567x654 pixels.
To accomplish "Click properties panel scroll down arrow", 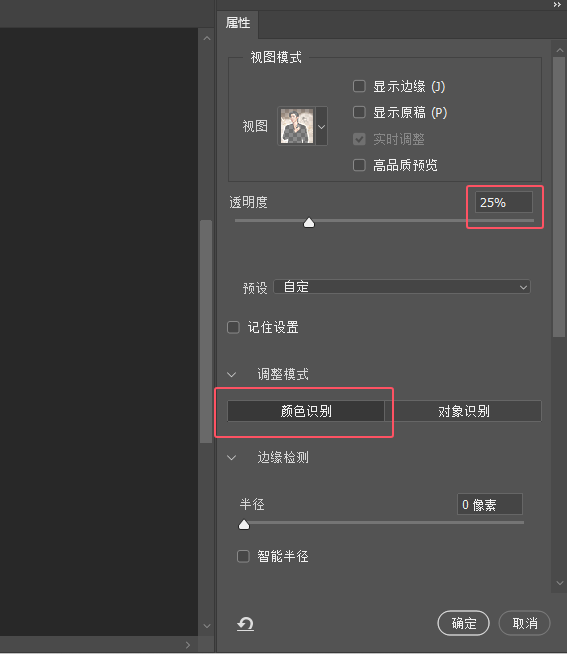I will (559, 583).
